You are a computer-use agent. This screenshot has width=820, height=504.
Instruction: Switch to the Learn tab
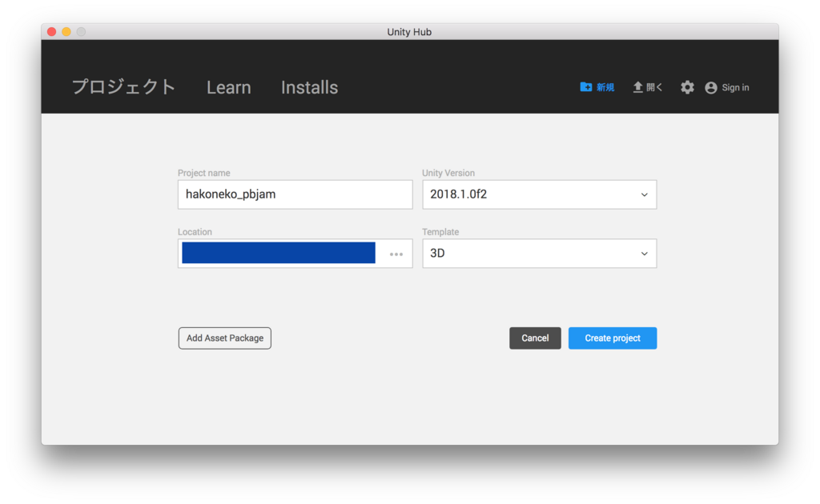click(228, 87)
